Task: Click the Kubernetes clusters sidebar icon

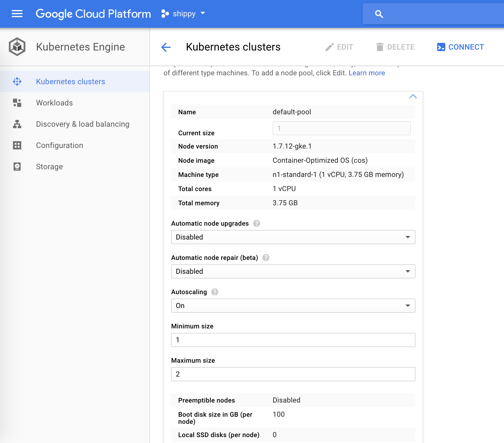Action: coord(17,82)
